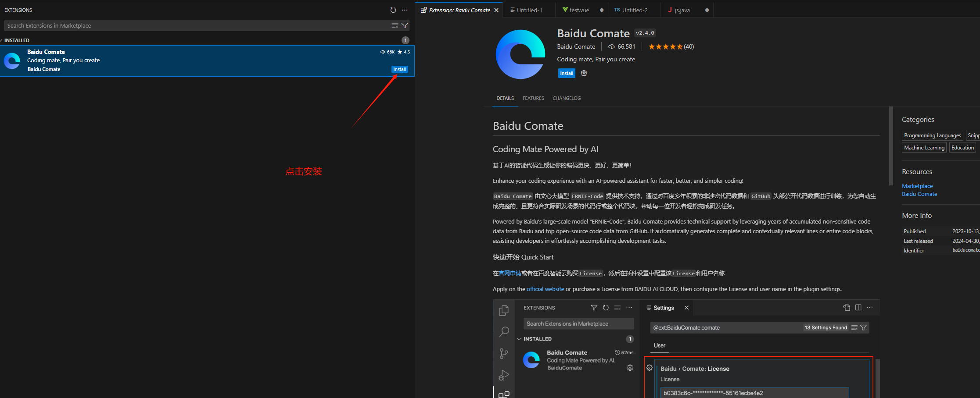The height and width of the screenshot is (398, 980).
Task: Click split editor icon in README screenshot
Action: [x=858, y=308]
